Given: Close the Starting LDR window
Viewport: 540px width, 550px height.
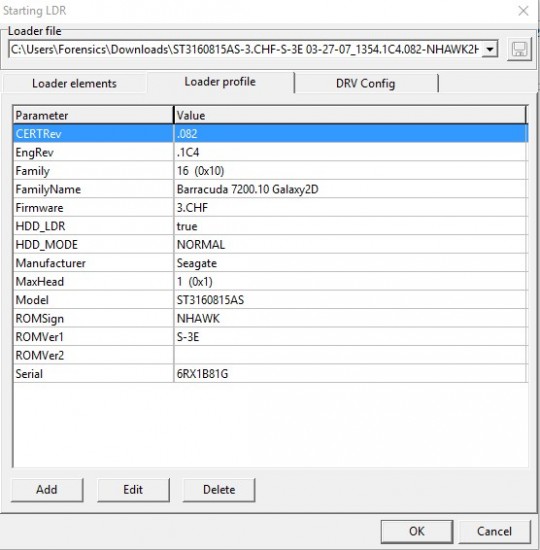Looking at the screenshot, I should click(523, 11).
